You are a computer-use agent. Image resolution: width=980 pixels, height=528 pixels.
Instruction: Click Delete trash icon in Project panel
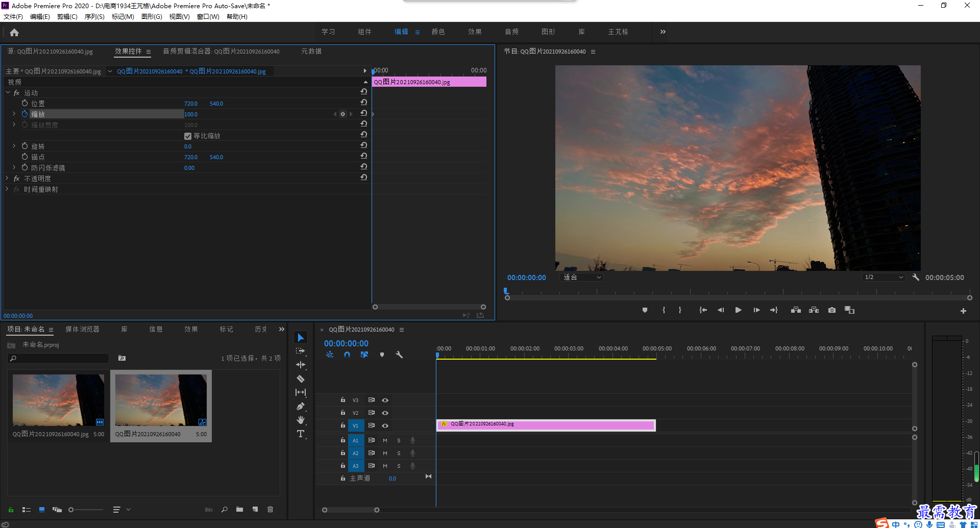point(271,509)
